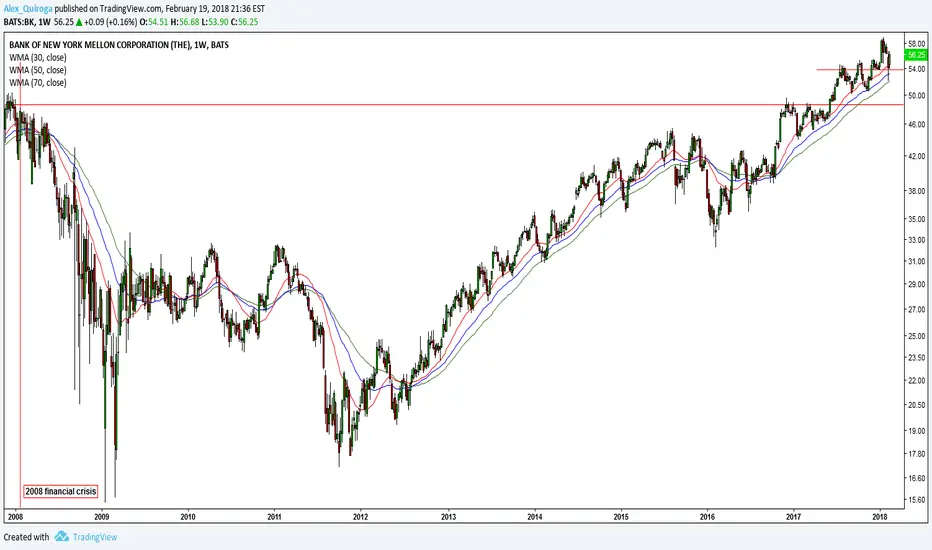Click the 33.00 price axis label
The height and width of the screenshot is (550, 932).
[x=917, y=240]
